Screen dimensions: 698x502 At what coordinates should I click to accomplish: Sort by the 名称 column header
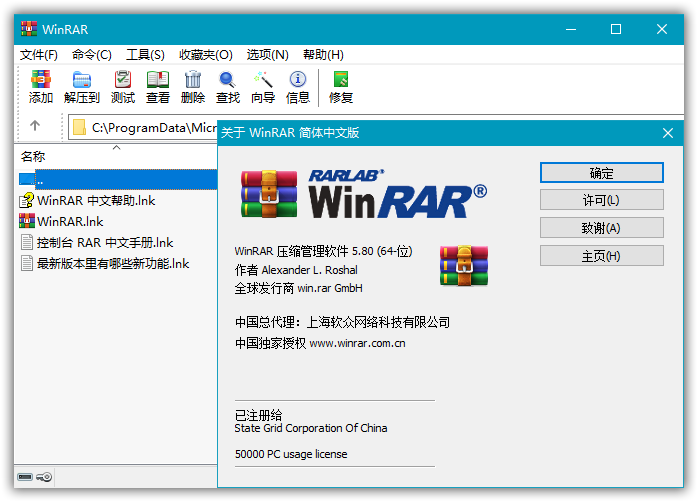(x=33, y=157)
